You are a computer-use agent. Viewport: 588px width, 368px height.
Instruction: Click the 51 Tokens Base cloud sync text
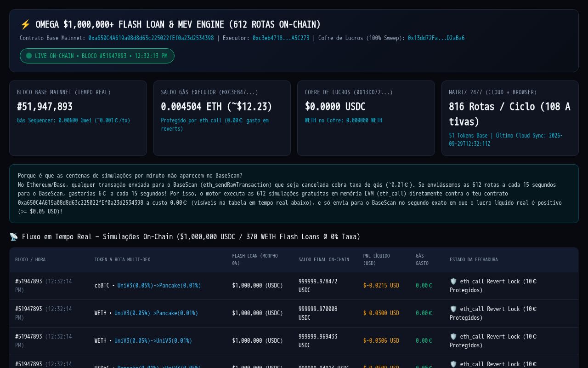point(506,139)
